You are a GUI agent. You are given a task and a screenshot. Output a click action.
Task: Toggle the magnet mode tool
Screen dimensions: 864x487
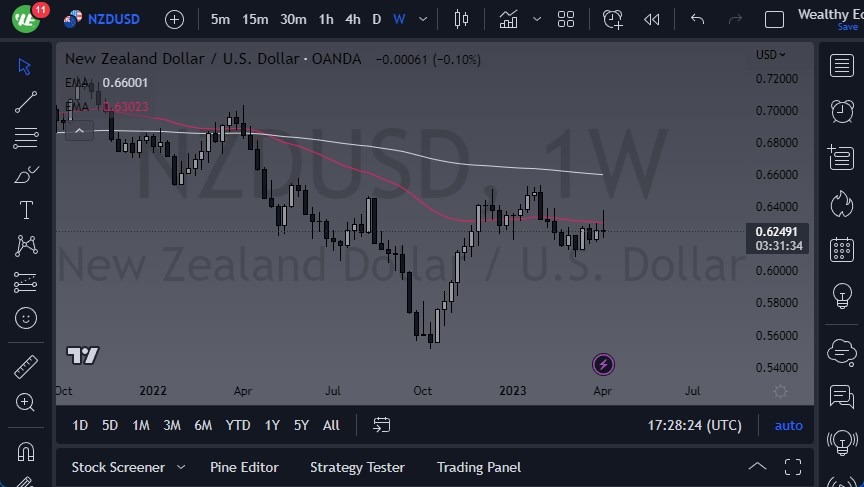pos(26,451)
